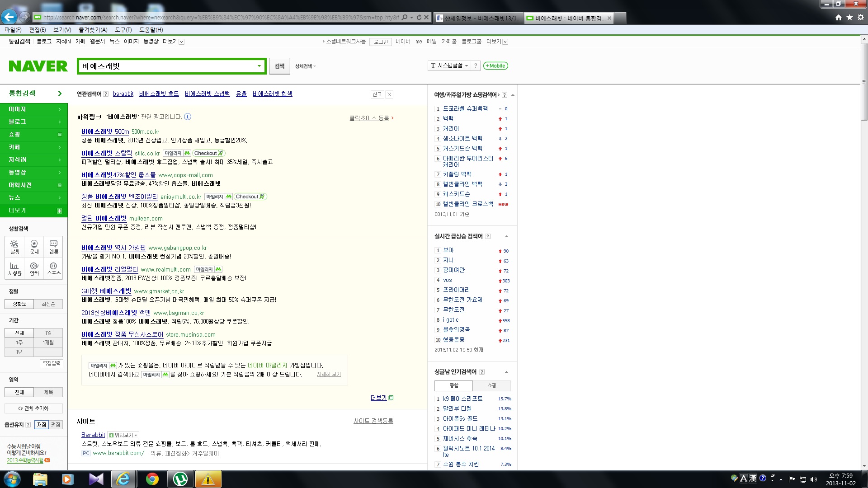Open the 즐겨찾기(A) menu
868x488 pixels.
(x=93, y=30)
